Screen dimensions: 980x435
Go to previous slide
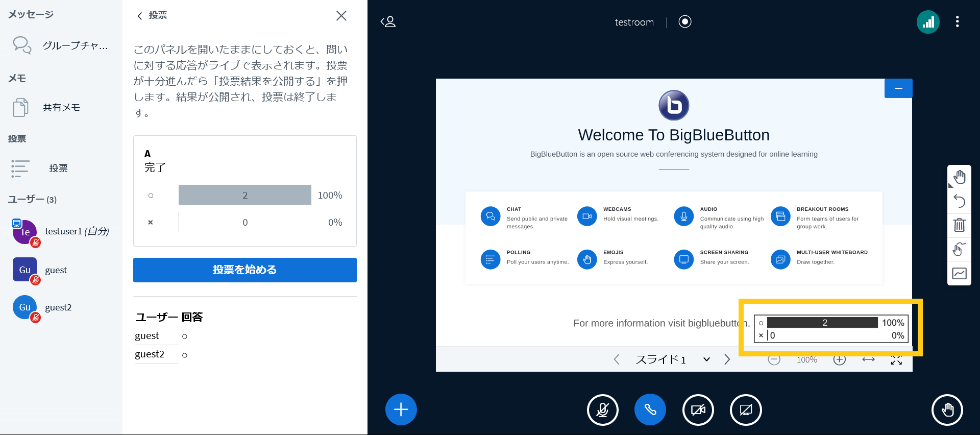617,359
